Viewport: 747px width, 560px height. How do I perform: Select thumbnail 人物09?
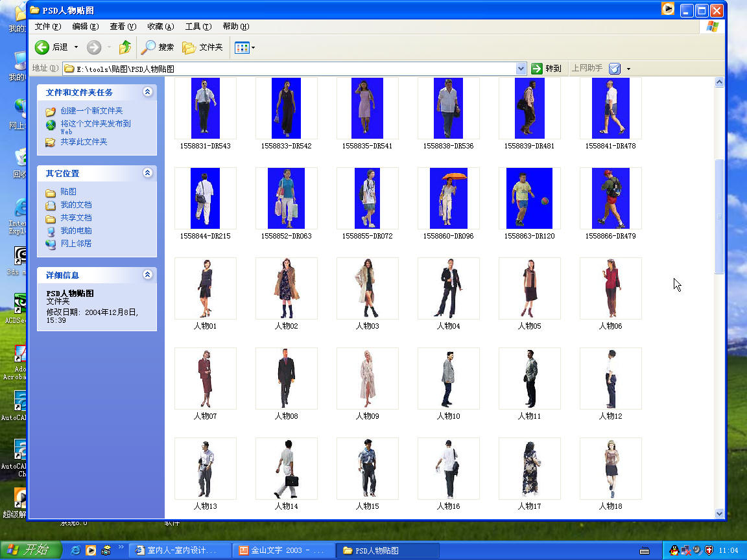click(367, 378)
